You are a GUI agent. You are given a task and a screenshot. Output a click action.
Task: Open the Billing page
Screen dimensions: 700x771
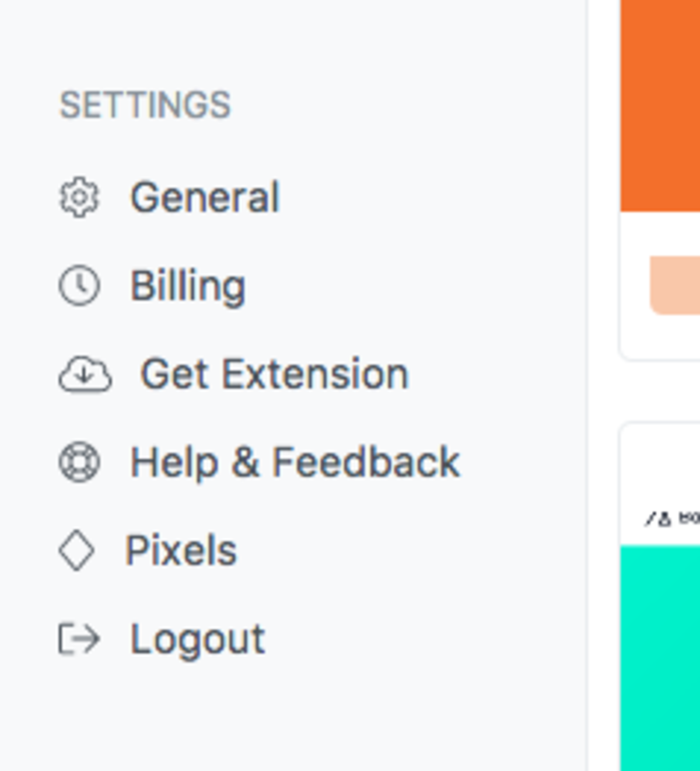[187, 286]
